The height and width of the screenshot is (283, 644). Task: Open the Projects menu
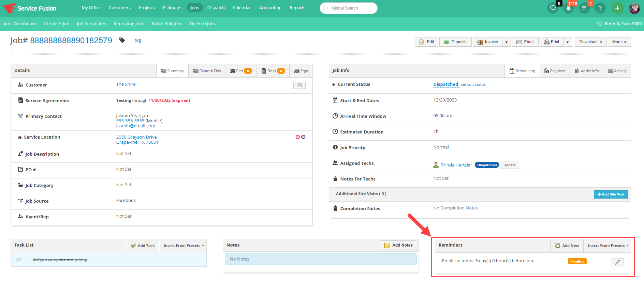pyautogui.click(x=147, y=7)
